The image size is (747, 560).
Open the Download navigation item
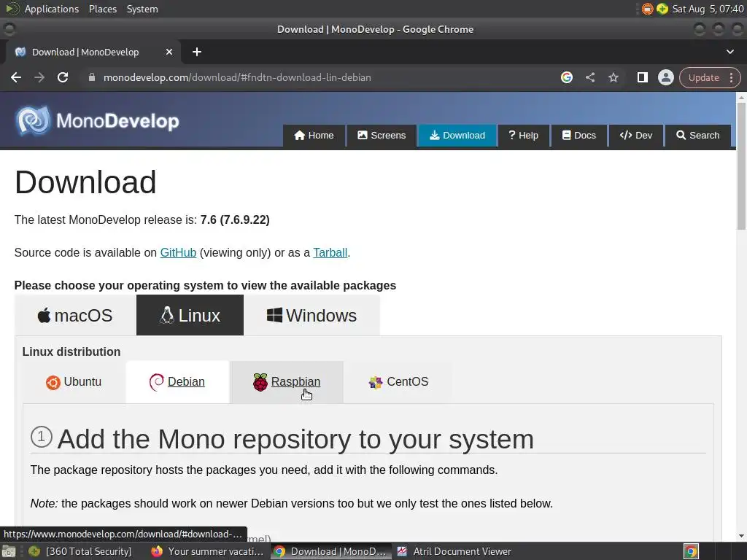[457, 135]
